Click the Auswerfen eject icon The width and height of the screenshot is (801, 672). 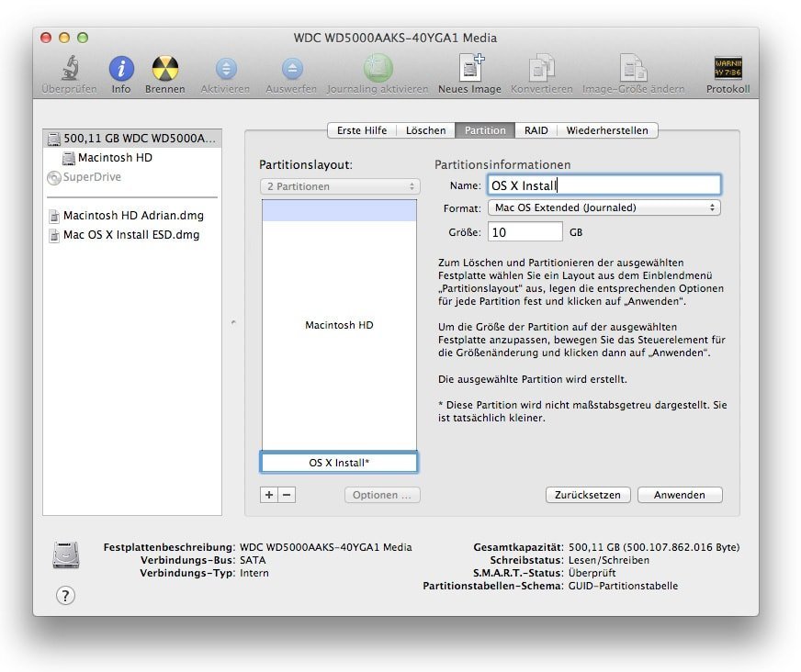[x=291, y=70]
